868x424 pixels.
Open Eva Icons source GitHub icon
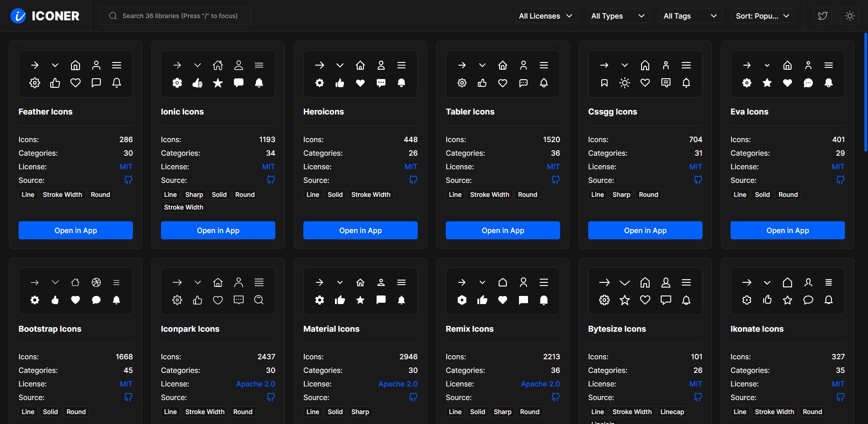tap(840, 180)
